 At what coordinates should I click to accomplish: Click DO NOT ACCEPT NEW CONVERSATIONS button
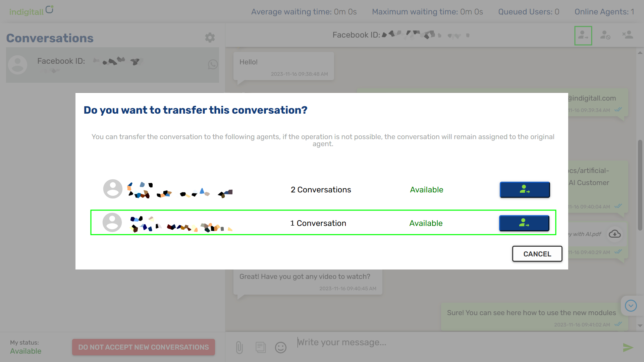click(x=143, y=347)
